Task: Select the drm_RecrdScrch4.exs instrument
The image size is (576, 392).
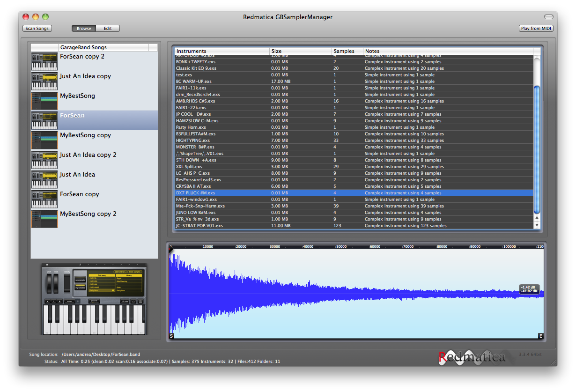Action: click(354, 95)
